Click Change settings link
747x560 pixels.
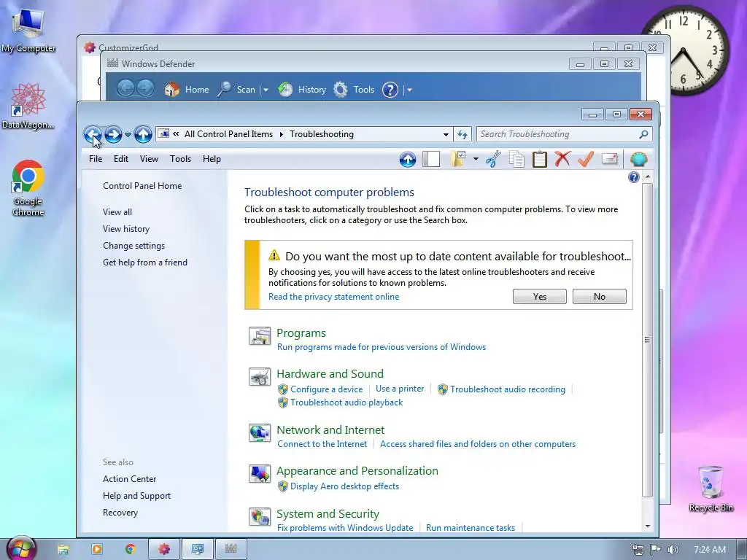point(134,246)
